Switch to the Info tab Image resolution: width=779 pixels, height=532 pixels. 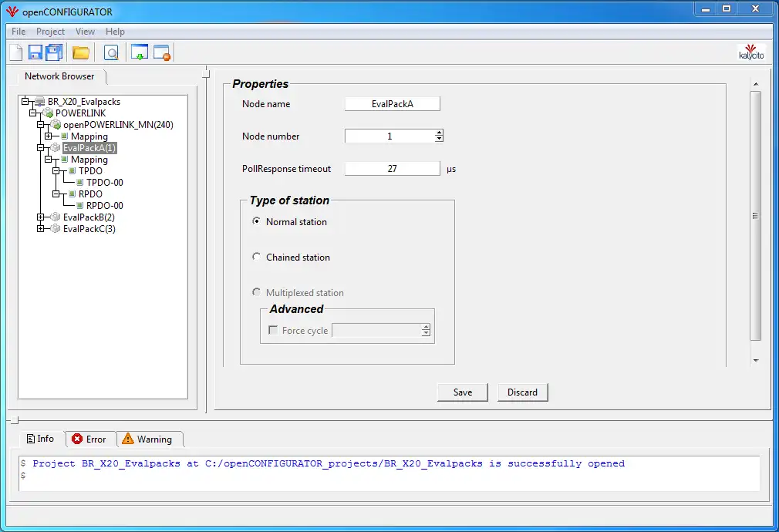41,439
